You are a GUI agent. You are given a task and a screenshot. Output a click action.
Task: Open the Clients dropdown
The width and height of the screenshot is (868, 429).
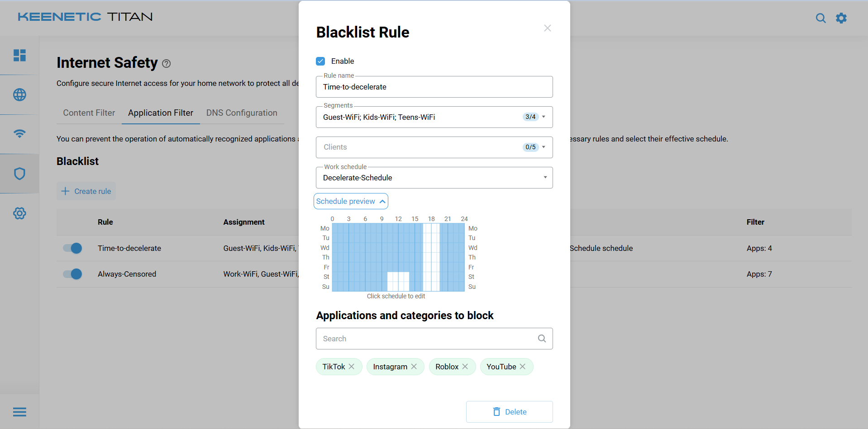pyautogui.click(x=434, y=147)
